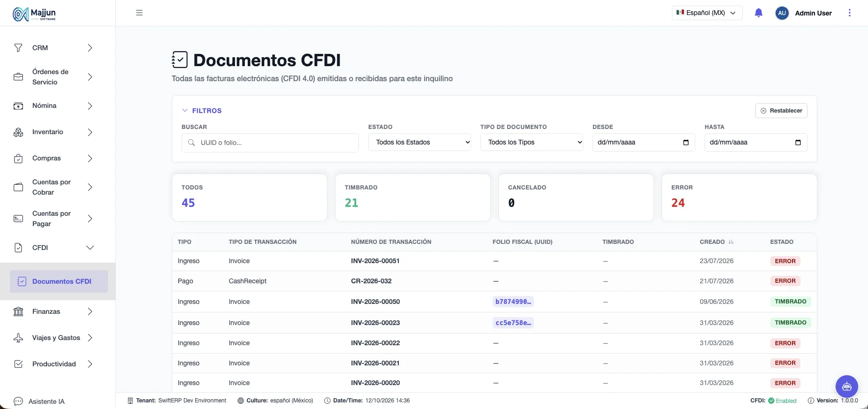868x409 pixels.
Task: Expand the Finanzas menu chevron
Action: (x=90, y=311)
